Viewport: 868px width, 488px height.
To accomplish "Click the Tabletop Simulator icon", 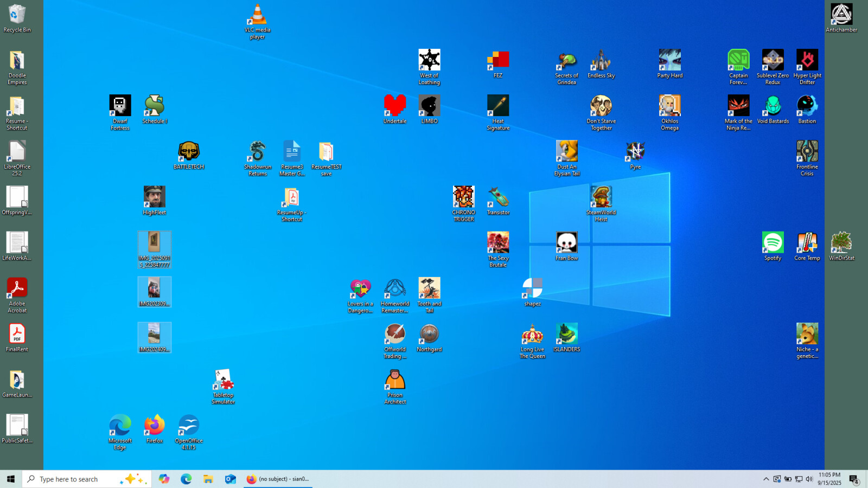I will [223, 380].
